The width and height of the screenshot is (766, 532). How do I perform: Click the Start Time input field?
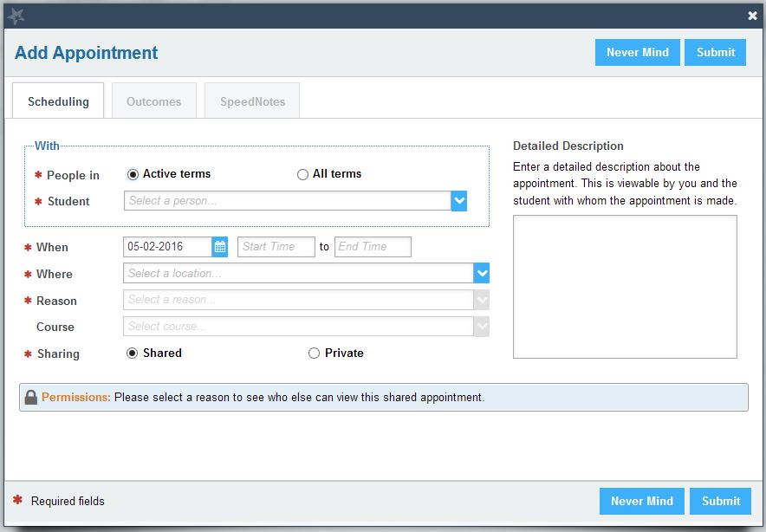click(x=276, y=246)
